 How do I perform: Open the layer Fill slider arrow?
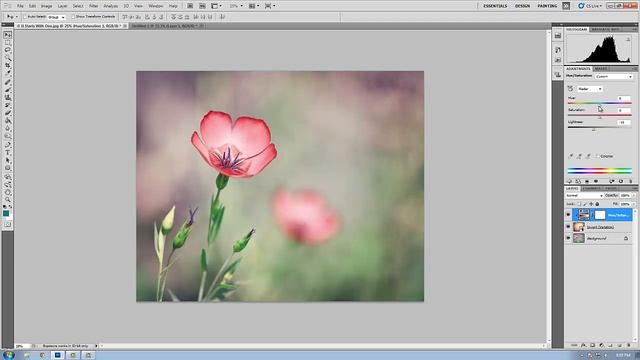click(x=633, y=204)
